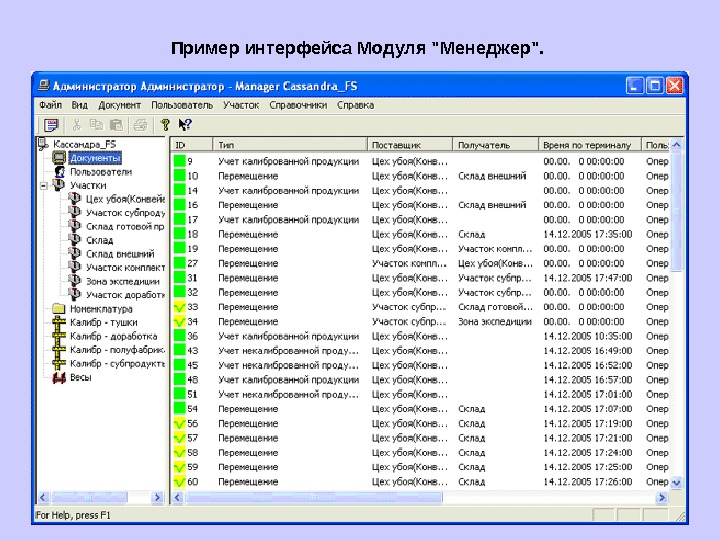Select Участок доработк tree item
This screenshot has height=540, width=720.
(x=125, y=295)
